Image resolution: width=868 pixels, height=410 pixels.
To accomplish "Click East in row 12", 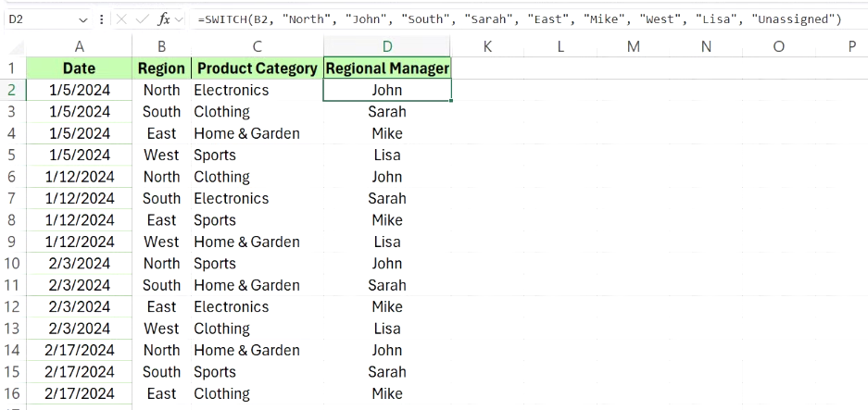I will click(161, 307).
